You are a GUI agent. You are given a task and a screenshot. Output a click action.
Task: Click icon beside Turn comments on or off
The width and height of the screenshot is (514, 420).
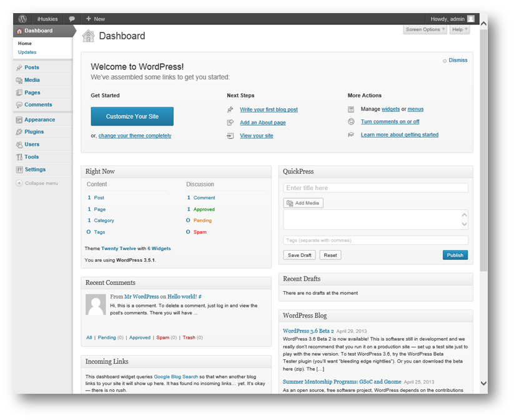coord(351,122)
